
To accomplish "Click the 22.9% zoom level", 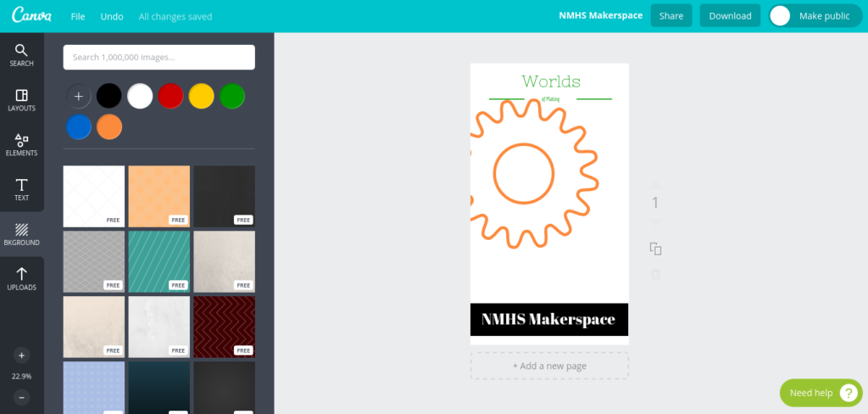I will click(x=21, y=377).
